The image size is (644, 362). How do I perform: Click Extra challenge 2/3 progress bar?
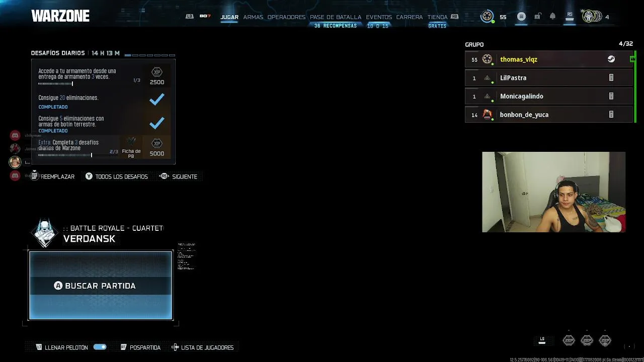[65, 155]
